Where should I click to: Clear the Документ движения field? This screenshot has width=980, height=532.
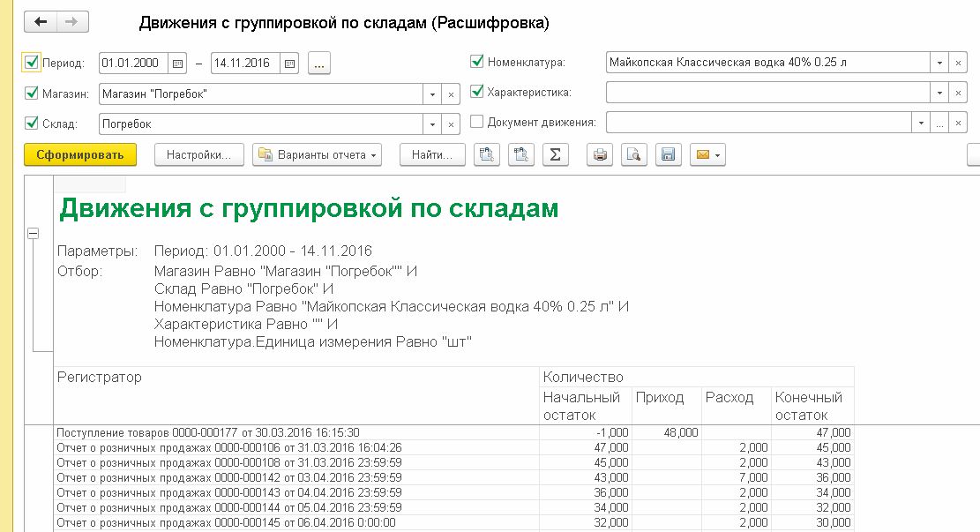[x=958, y=123]
